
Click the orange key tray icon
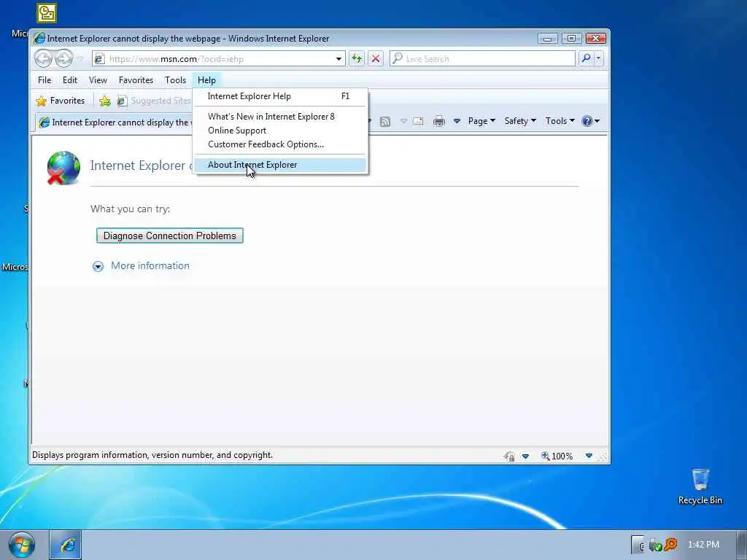(x=670, y=544)
